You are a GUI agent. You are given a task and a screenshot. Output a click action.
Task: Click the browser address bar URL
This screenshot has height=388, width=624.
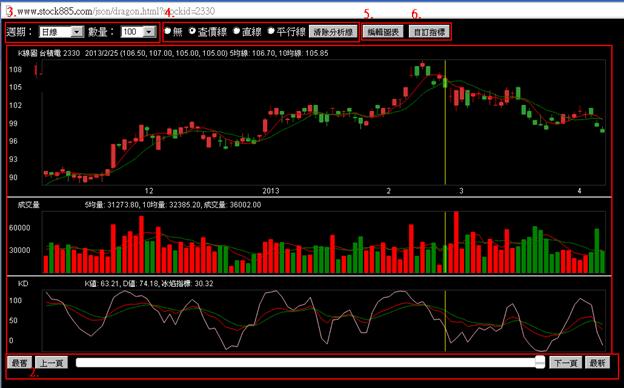pyautogui.click(x=116, y=11)
